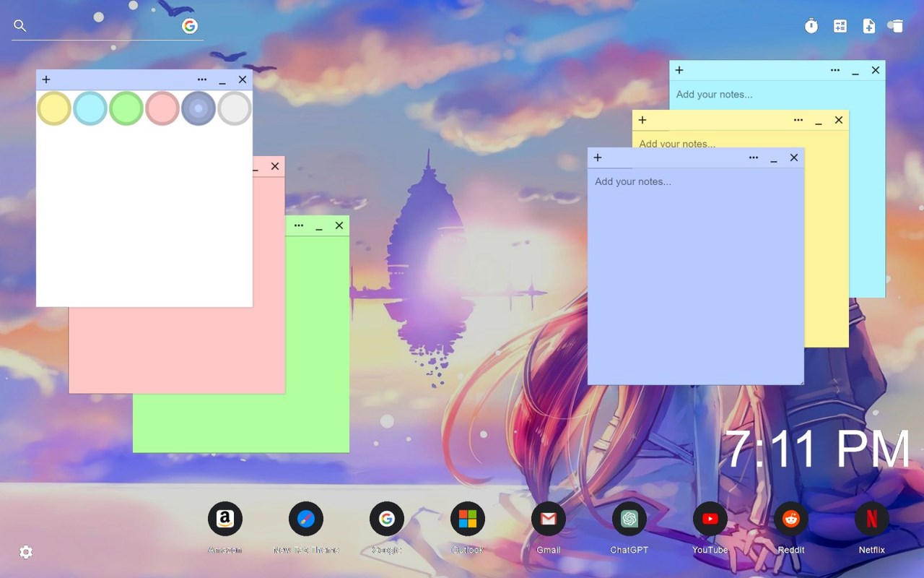The width and height of the screenshot is (924, 578).
Task: Choose the light blue color swatch
Action: [90, 108]
